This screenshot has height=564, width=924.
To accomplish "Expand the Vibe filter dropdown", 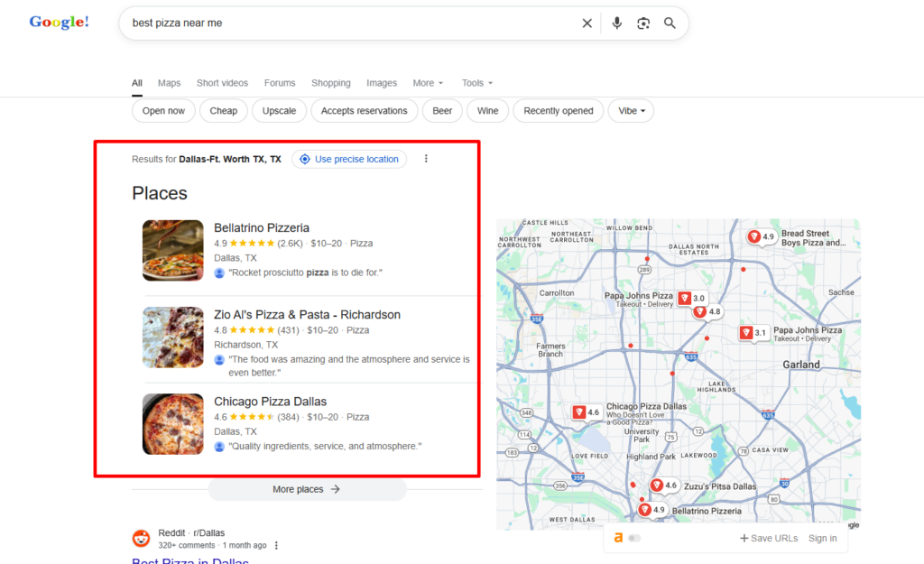I will [630, 110].
